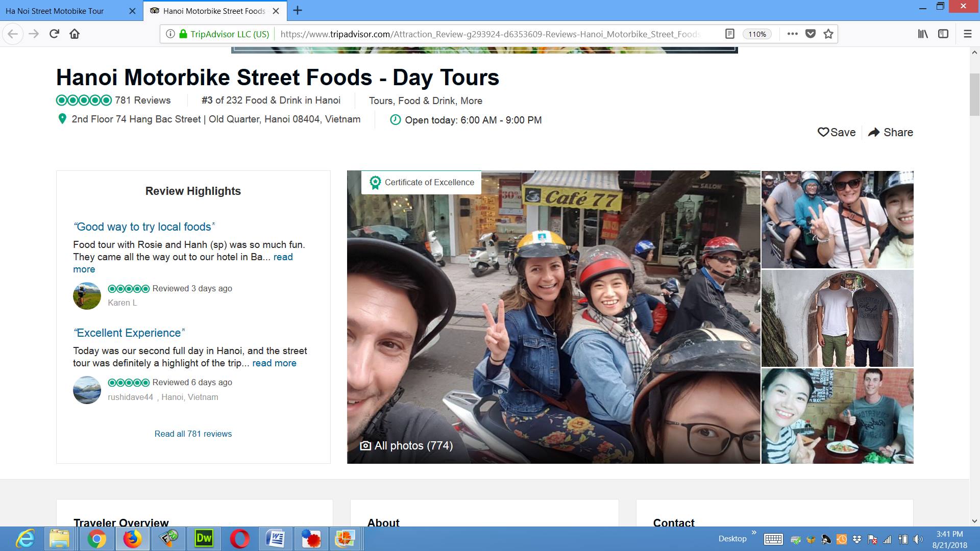
Task: Show the sidebars icon
Action: (x=943, y=34)
